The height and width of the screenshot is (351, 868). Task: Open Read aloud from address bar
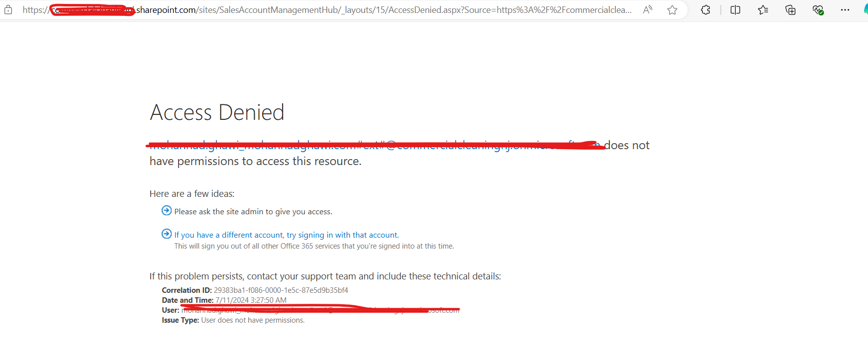[x=647, y=10]
